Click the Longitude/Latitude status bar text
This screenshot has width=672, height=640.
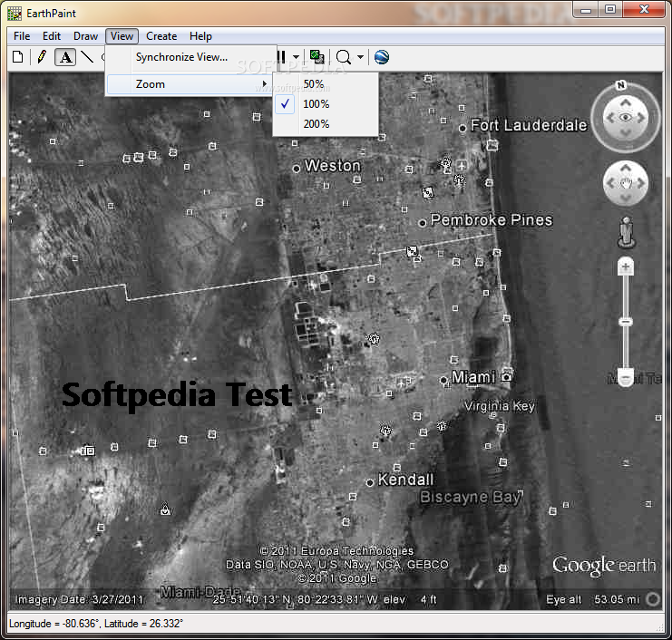(96, 624)
